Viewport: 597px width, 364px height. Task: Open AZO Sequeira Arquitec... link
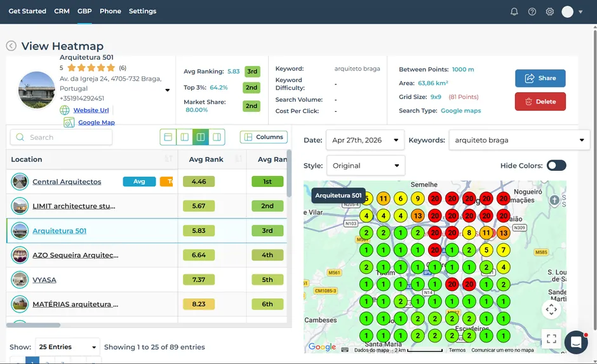point(76,255)
